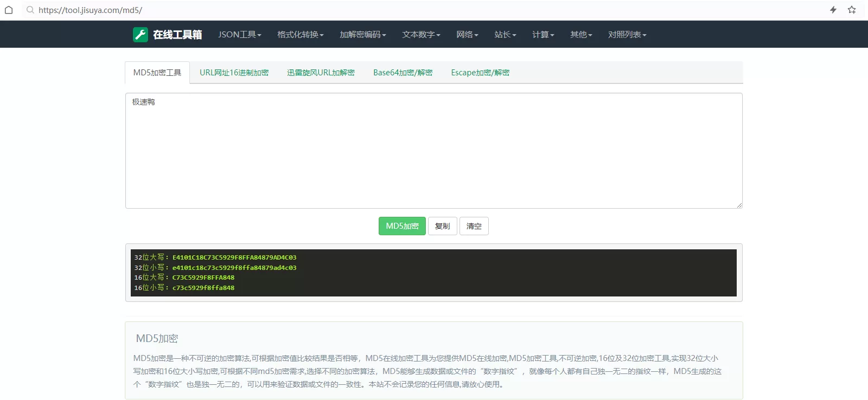Open the 迅雷旋风URL加解密 tab
The width and height of the screenshot is (868, 400).
(x=321, y=73)
